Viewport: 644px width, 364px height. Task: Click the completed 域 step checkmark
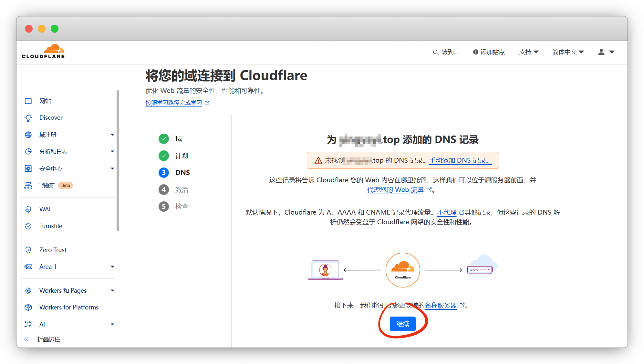164,139
